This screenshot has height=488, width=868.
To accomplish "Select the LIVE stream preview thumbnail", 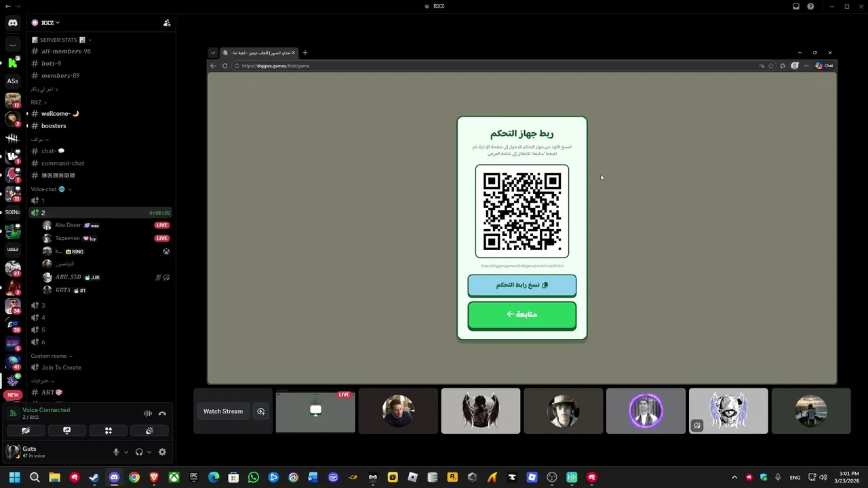I will tap(315, 411).
